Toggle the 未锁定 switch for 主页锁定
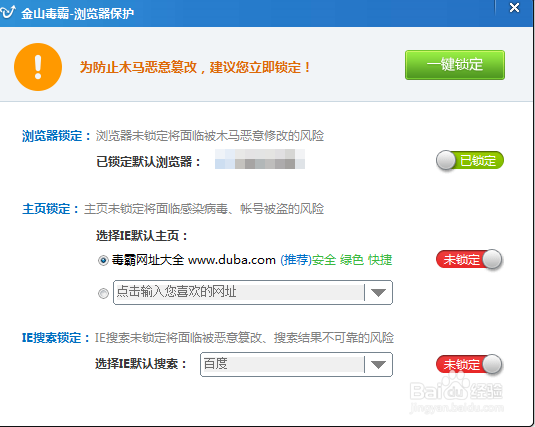Screen dimensions: 535x427 click(x=469, y=259)
